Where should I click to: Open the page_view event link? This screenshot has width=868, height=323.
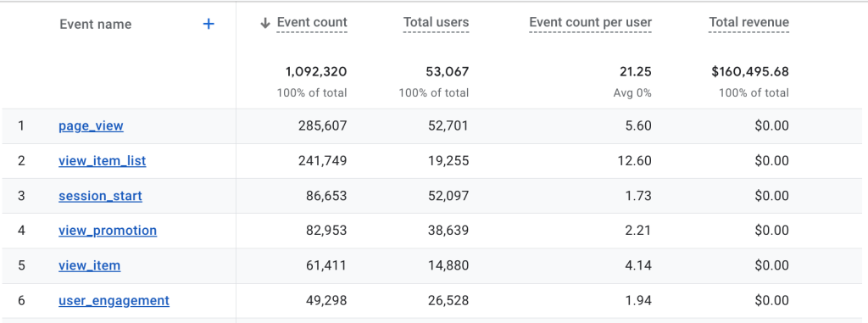(x=91, y=126)
